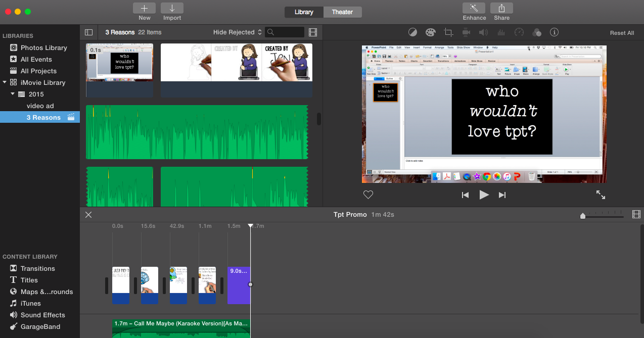The height and width of the screenshot is (338, 644).
Task: Switch to the Theater tab
Action: pyautogui.click(x=342, y=12)
